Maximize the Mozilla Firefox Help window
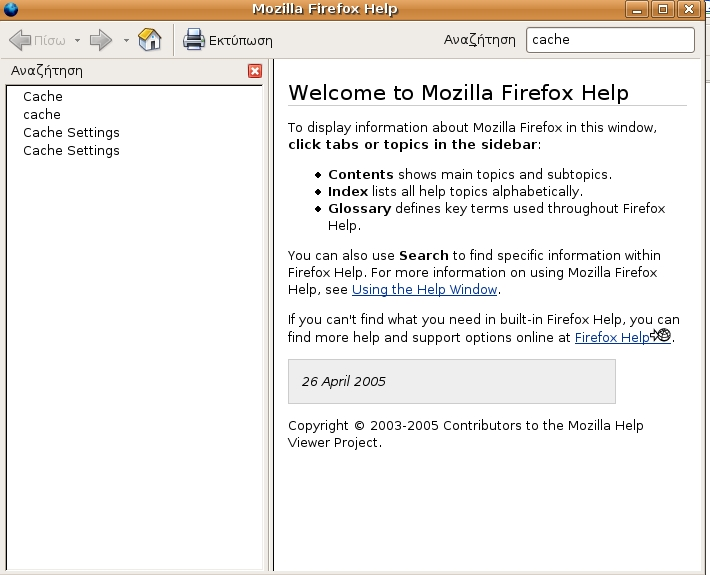This screenshot has width=710, height=575. pos(663,10)
